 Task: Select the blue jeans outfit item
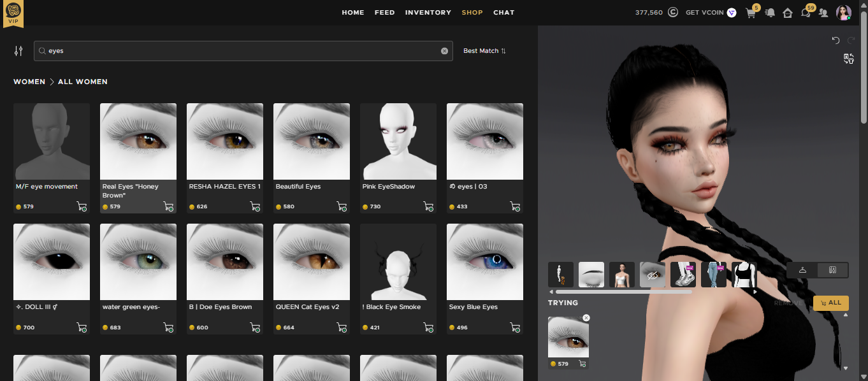[714, 275]
